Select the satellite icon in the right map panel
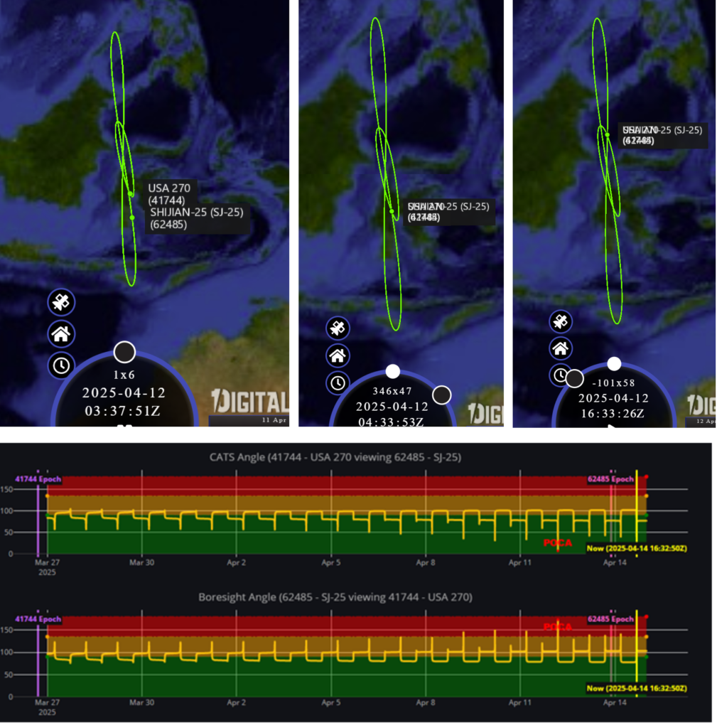717x728 pixels. coord(561,321)
